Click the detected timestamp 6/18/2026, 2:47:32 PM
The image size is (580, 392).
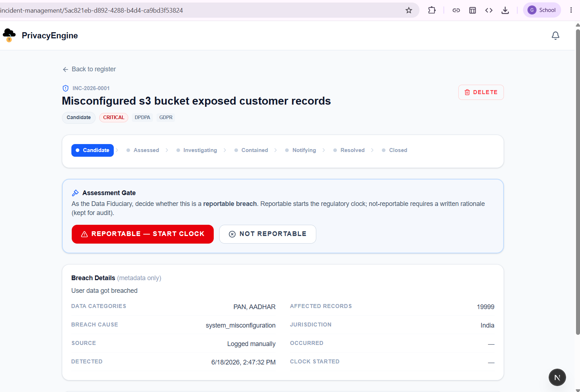point(243,362)
